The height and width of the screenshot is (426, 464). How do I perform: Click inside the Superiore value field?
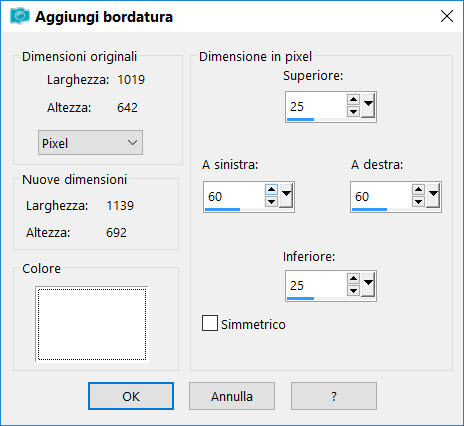click(316, 106)
